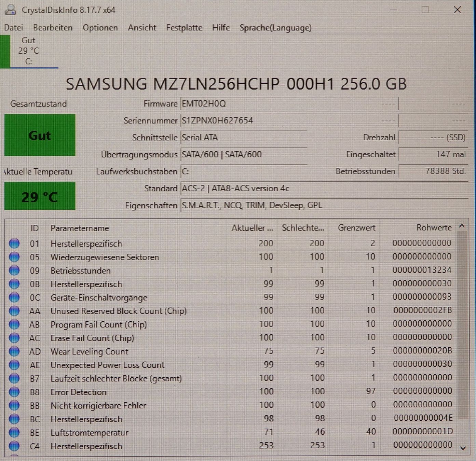Click the Standard field ACS-2
The image size is (476, 461).
click(x=324, y=188)
